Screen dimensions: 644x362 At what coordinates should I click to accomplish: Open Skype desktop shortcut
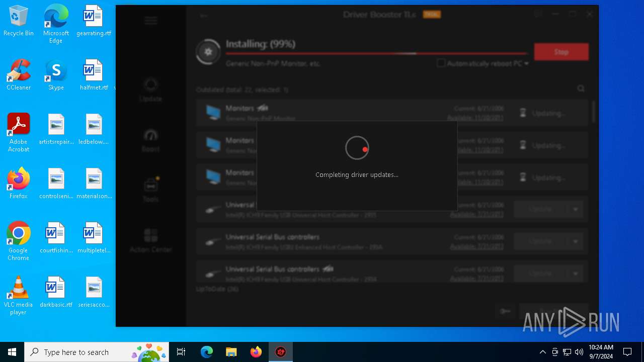tap(56, 75)
